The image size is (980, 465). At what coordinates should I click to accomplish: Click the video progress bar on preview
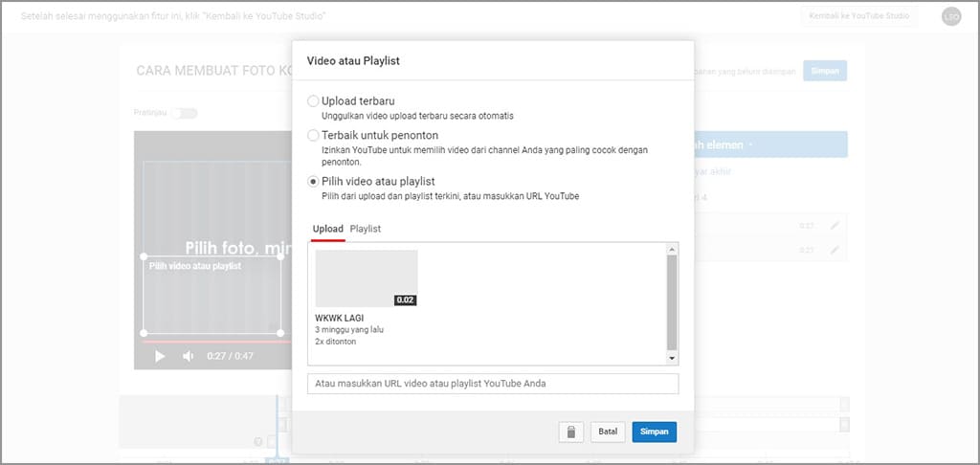(x=211, y=341)
